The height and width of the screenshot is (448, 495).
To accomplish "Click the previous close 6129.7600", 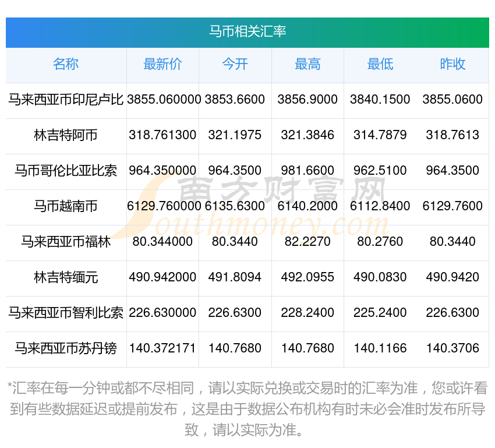I will pyautogui.click(x=452, y=206).
